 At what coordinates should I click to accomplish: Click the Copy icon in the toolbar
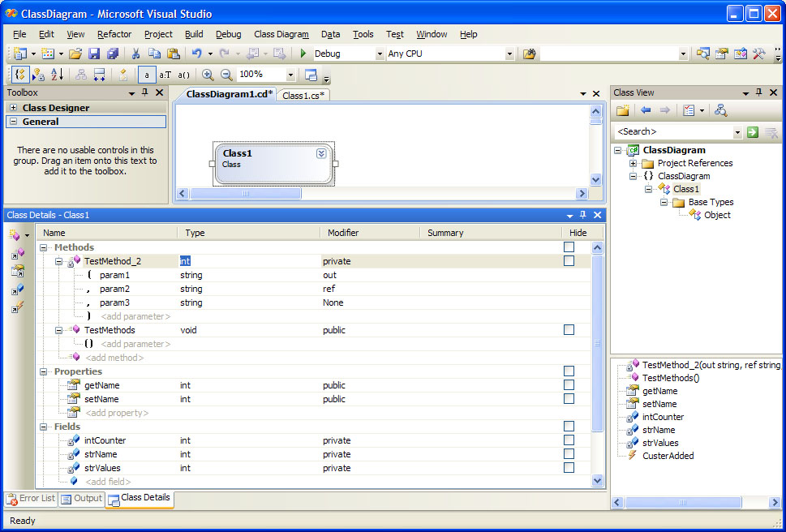[154, 53]
